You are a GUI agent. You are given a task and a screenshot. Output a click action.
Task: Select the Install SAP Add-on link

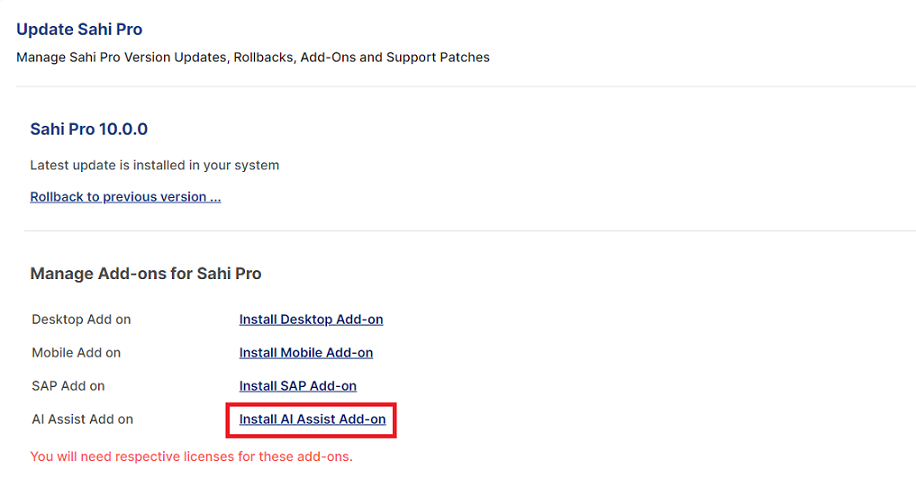tap(297, 386)
